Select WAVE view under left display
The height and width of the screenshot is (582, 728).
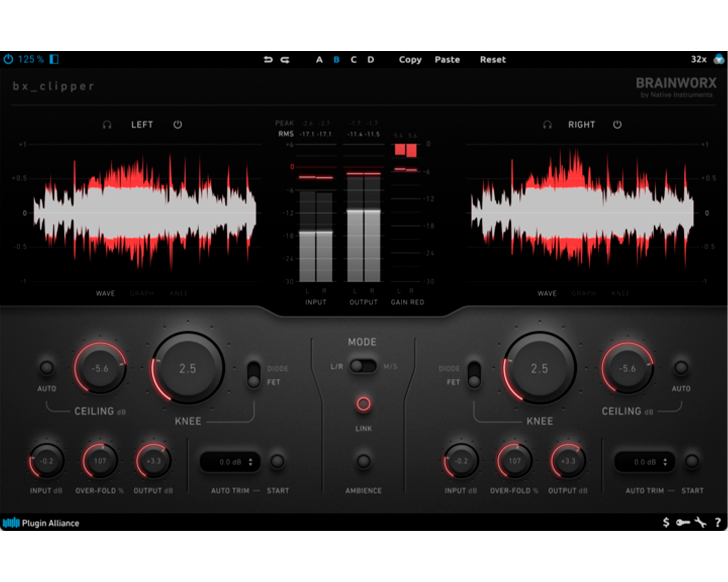pos(105,293)
